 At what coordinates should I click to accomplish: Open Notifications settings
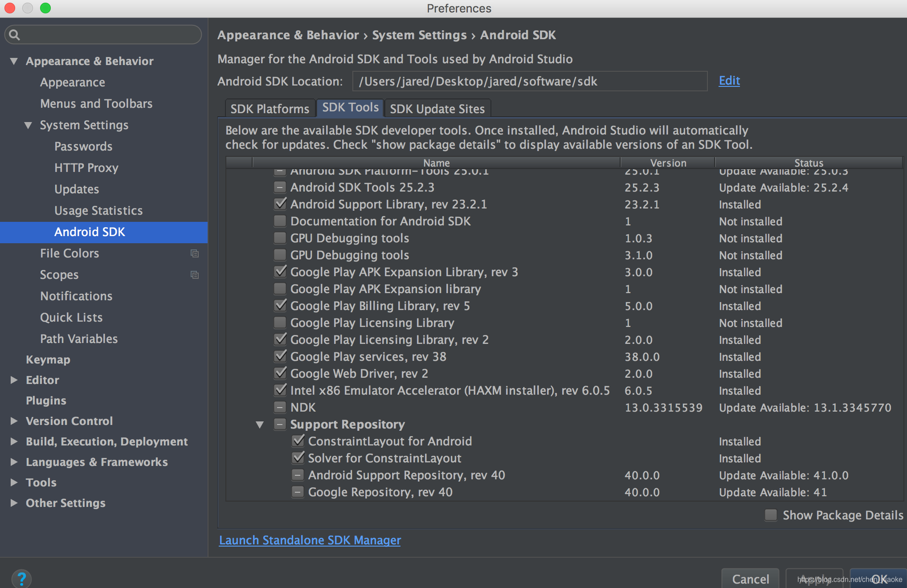76,296
